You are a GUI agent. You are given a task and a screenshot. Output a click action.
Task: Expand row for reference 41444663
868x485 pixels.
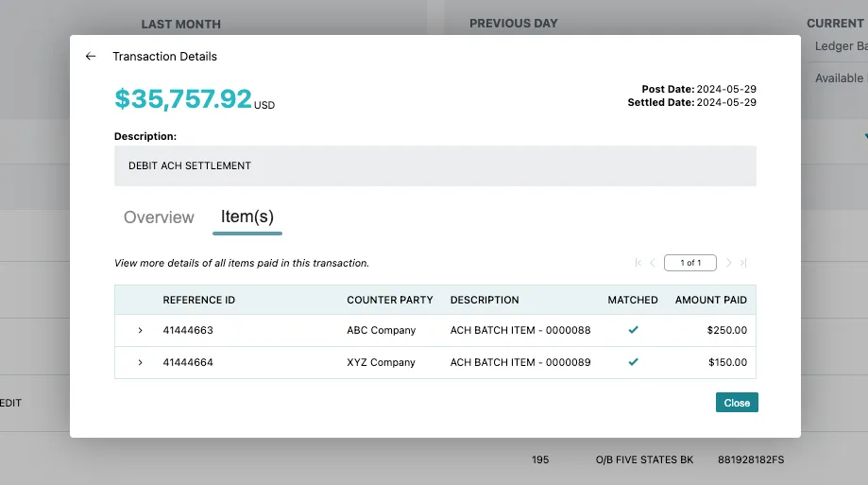(x=140, y=330)
